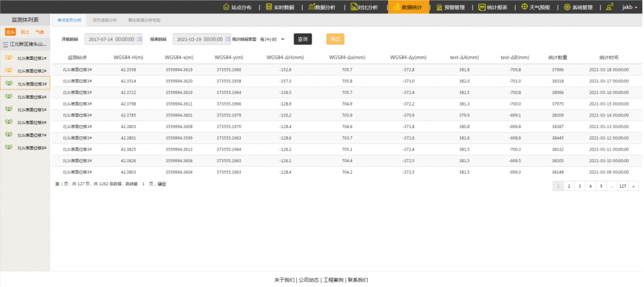The image size is (644, 287).
Task: Click the orange 导出 export button
Action: [x=335, y=39]
